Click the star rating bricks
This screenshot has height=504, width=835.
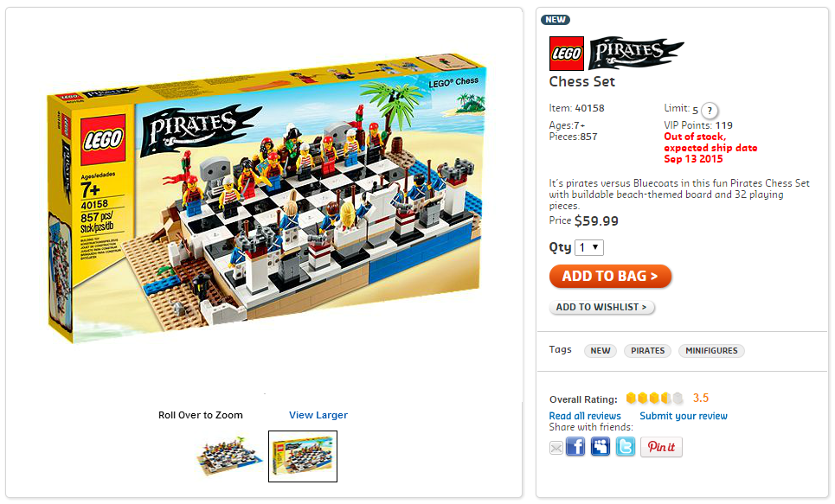pos(654,398)
